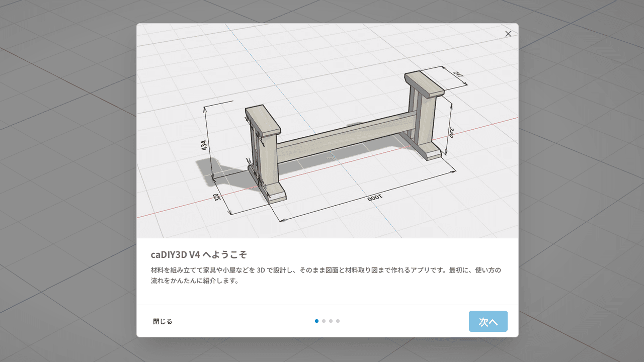Click the caDIY3D V4 へようこそ heading

tap(199, 254)
